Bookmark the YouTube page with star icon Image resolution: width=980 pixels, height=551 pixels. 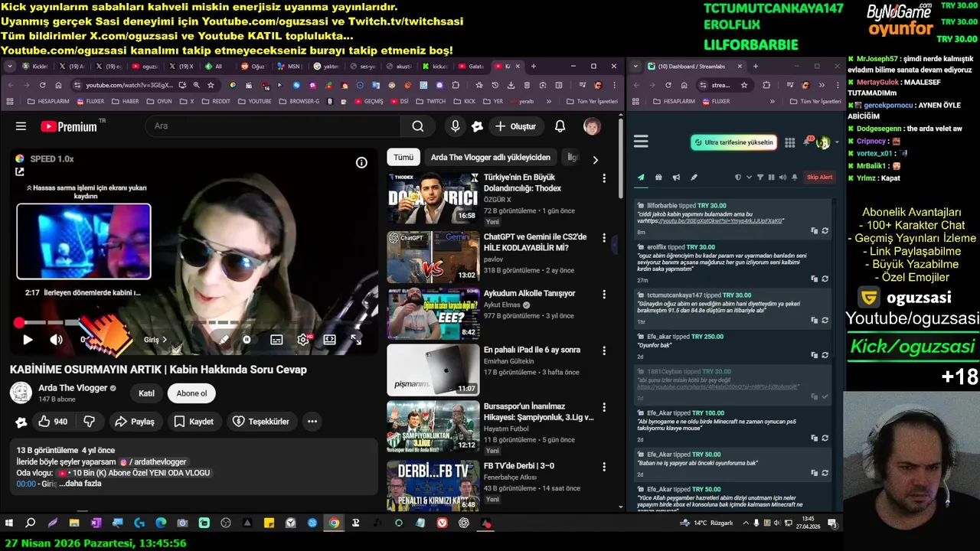(211, 85)
